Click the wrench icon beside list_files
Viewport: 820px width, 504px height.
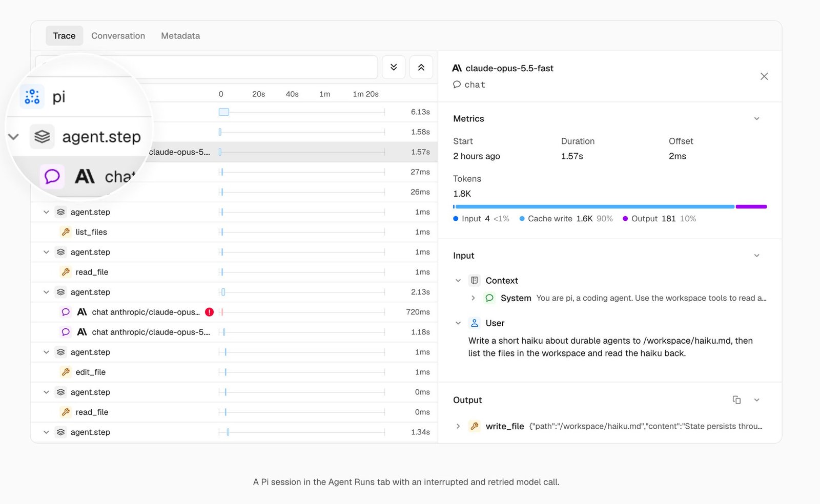pyautogui.click(x=66, y=232)
